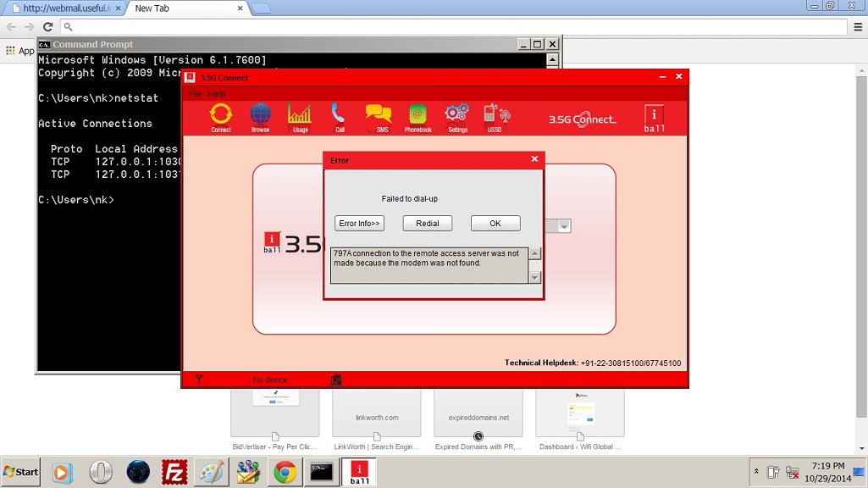Open the Usage statistics icon
This screenshot has height=488, width=868.
coord(300,117)
